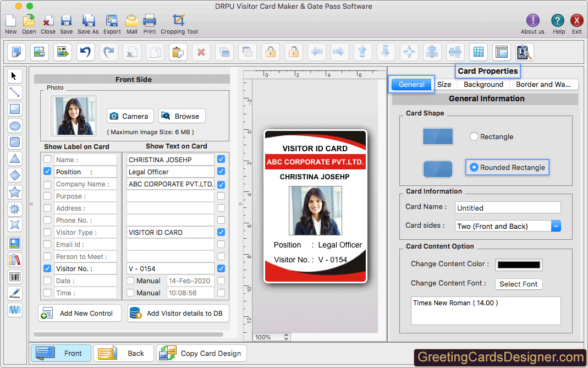Select the star shape tool
588x368 pixels.
(x=15, y=192)
